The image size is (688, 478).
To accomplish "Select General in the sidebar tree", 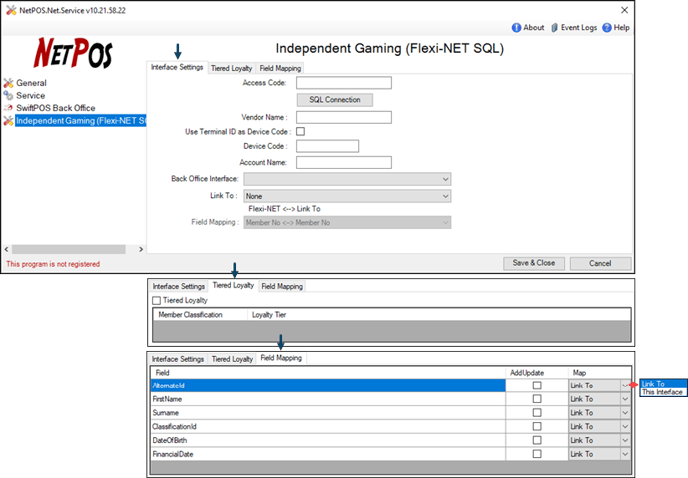I will [31, 83].
